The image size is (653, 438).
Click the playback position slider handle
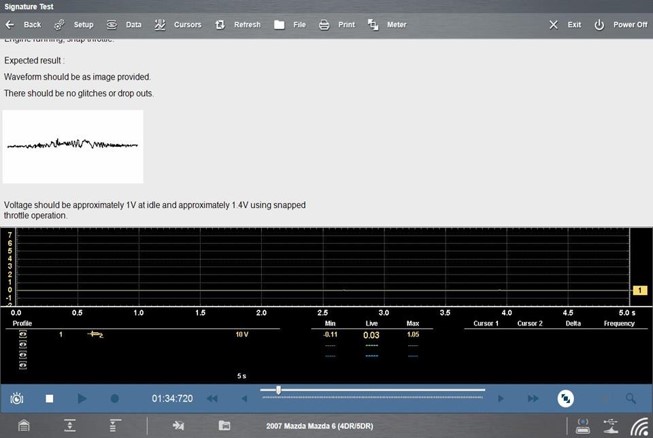tap(278, 390)
